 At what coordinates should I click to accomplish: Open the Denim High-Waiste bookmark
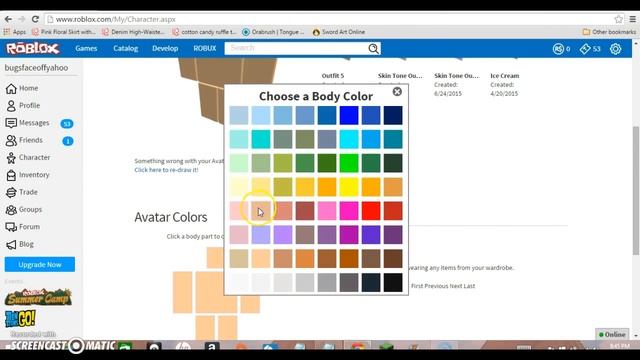133,32
